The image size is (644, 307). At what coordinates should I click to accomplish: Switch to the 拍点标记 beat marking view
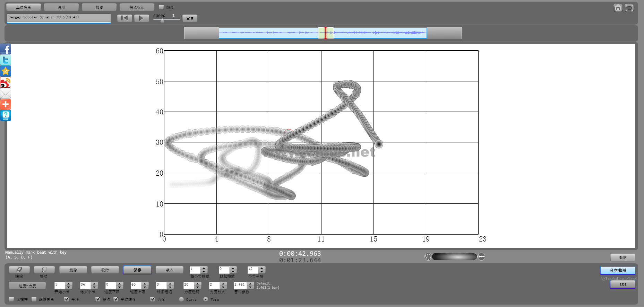click(x=137, y=7)
